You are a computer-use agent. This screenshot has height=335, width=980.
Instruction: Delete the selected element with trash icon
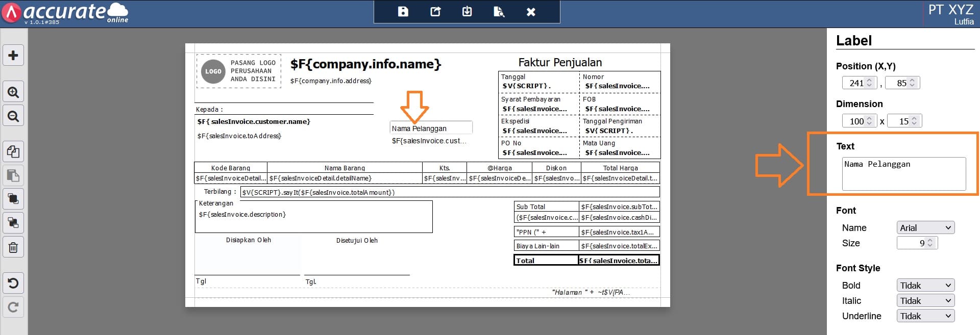tap(13, 247)
